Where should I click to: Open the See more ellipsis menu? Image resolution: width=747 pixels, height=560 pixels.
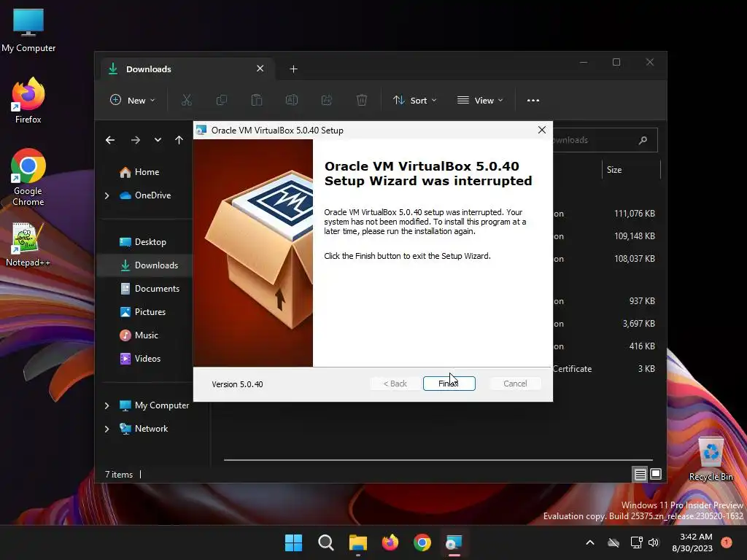coord(533,101)
